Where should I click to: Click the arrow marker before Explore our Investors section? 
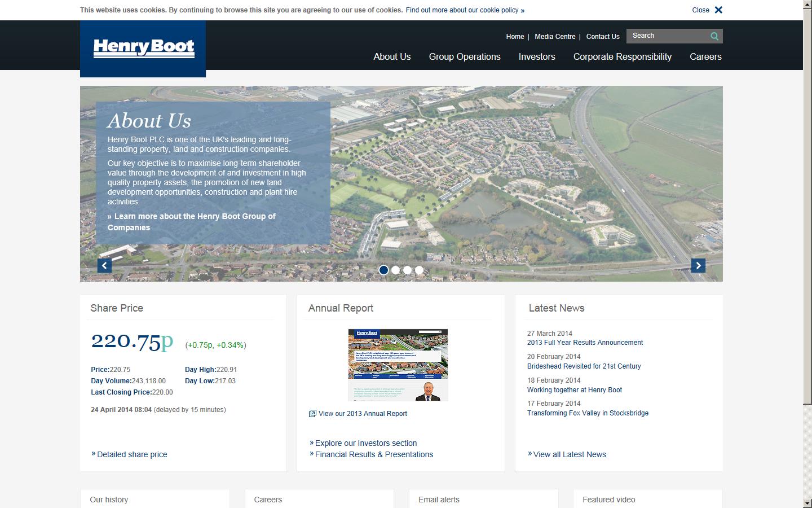click(311, 443)
